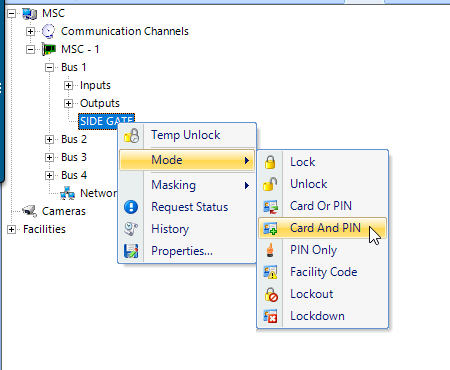Expand the Bus 2 tree node
The height and width of the screenshot is (370, 450).
[x=49, y=139]
